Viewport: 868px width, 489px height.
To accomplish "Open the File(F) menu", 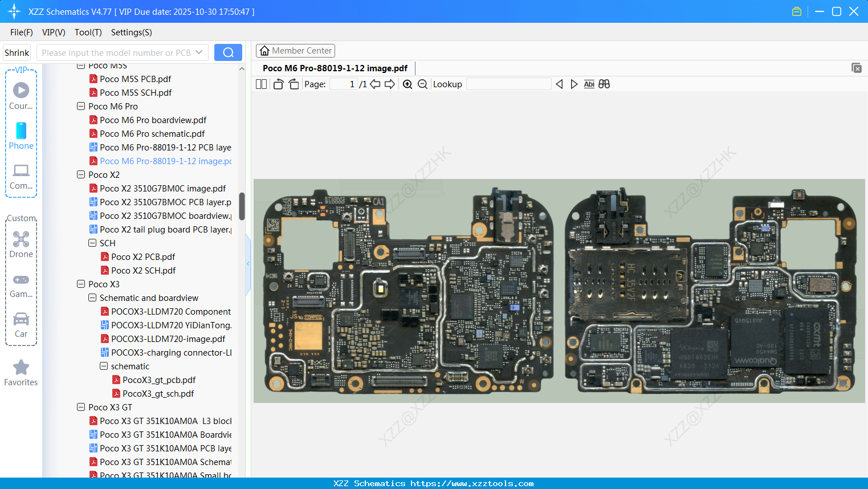I will click(x=22, y=32).
